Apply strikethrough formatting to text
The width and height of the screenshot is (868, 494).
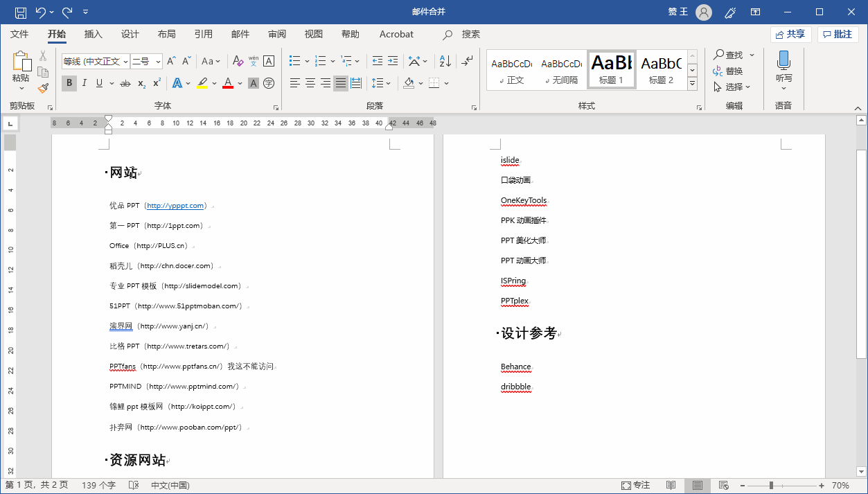pos(125,83)
